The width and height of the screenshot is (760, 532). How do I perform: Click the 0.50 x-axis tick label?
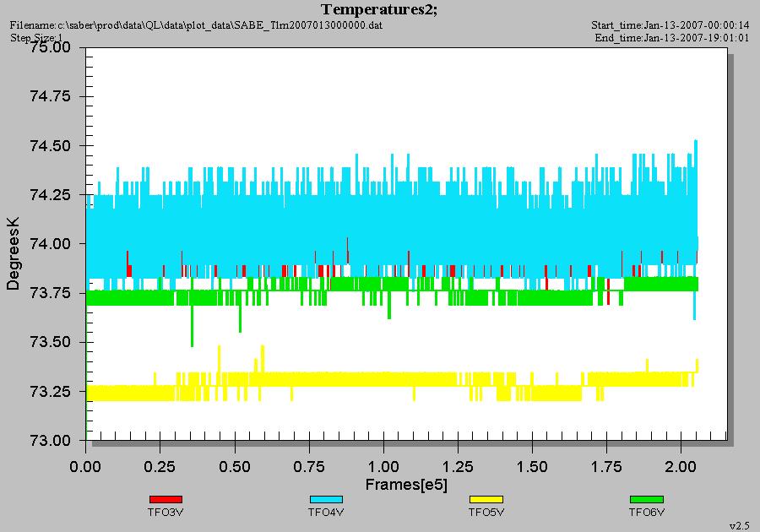(x=235, y=467)
